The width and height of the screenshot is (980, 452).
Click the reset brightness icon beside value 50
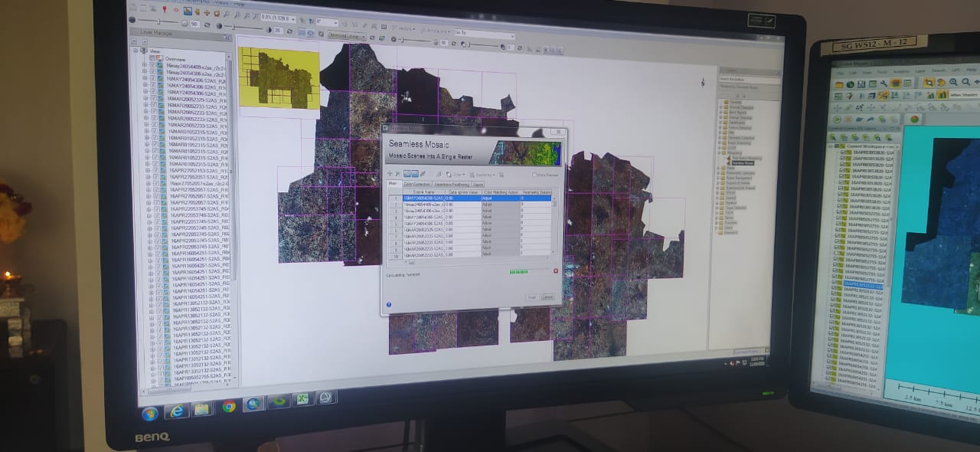pyautogui.click(x=207, y=25)
